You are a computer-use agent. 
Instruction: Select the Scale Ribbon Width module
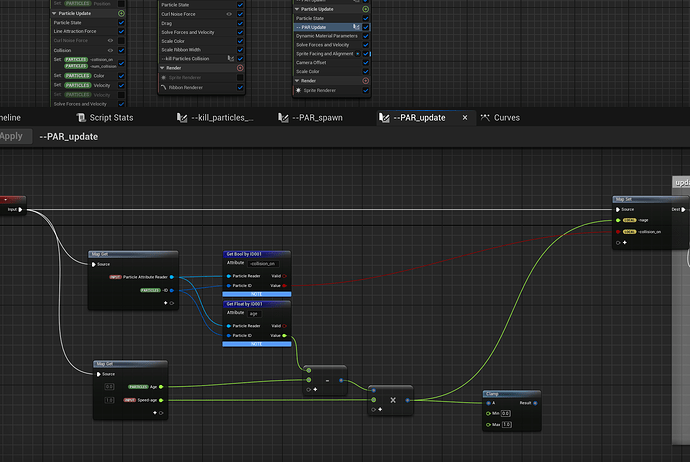pyautogui.click(x=181, y=50)
